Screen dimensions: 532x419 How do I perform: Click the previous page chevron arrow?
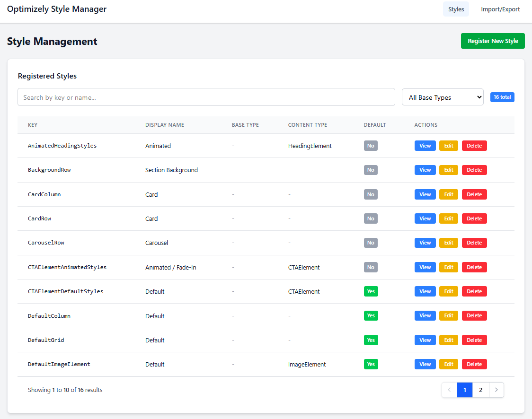click(449, 390)
